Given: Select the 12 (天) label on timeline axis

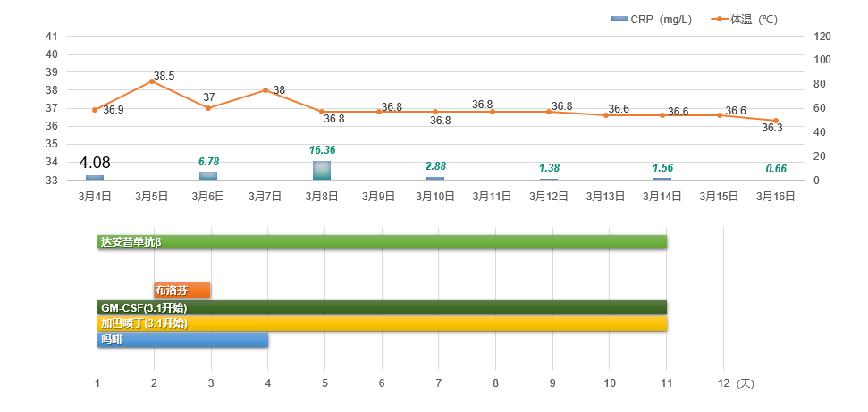Looking at the screenshot, I should [x=736, y=383].
